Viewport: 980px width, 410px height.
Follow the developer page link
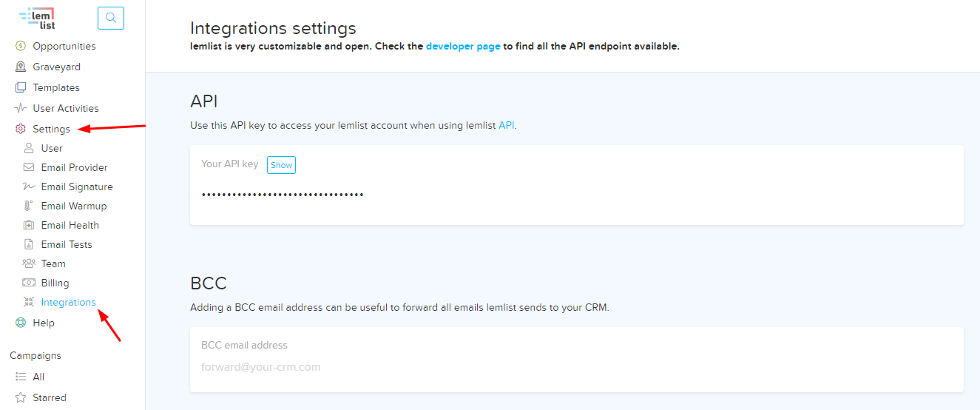coord(463,46)
